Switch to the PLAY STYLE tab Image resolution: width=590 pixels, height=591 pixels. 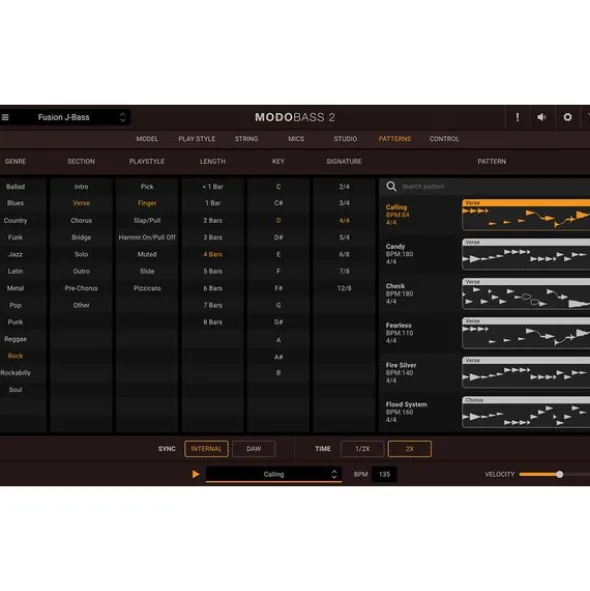pyautogui.click(x=197, y=139)
